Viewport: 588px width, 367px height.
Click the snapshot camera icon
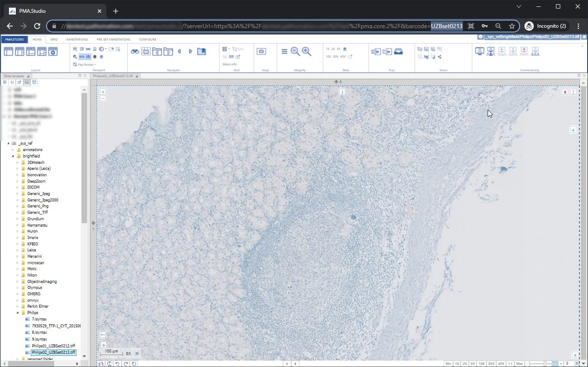[x=261, y=52]
